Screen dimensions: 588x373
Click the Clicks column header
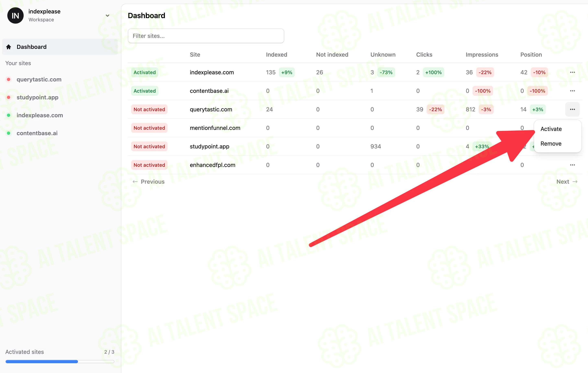click(424, 55)
